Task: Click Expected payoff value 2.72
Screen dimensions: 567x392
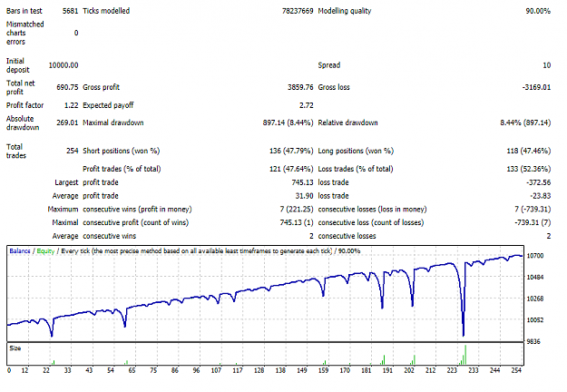Action: pos(307,105)
